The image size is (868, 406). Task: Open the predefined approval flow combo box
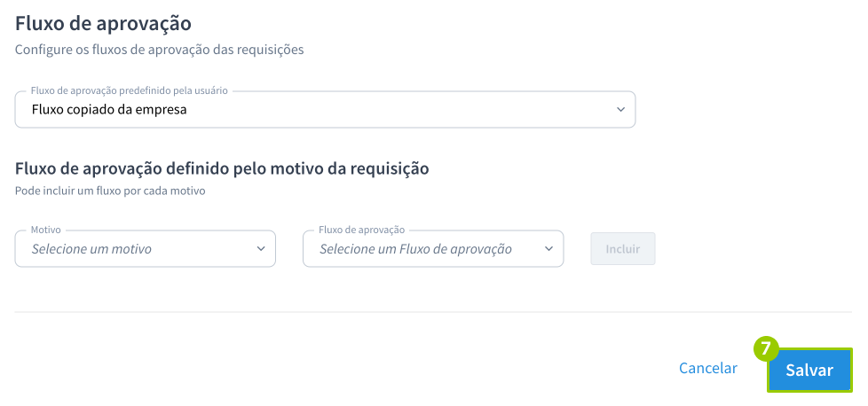[325, 110]
